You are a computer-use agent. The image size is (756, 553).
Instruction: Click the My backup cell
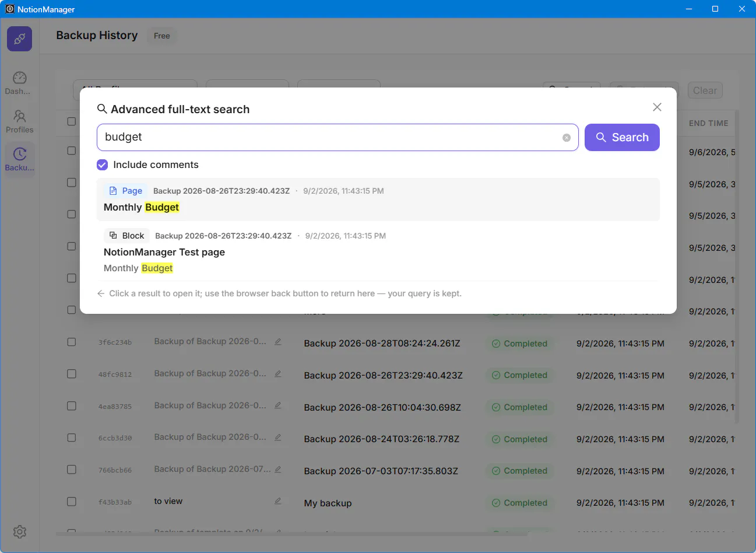(x=328, y=503)
